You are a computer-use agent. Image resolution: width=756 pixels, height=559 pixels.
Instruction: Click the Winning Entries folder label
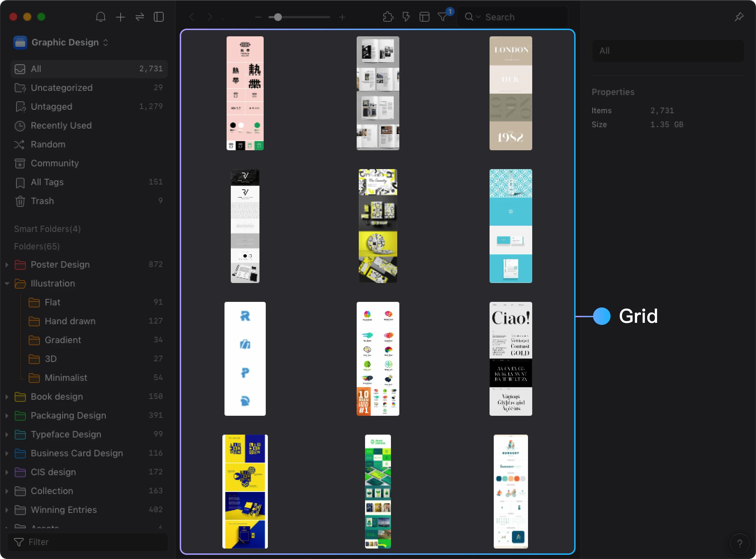pyautogui.click(x=64, y=510)
